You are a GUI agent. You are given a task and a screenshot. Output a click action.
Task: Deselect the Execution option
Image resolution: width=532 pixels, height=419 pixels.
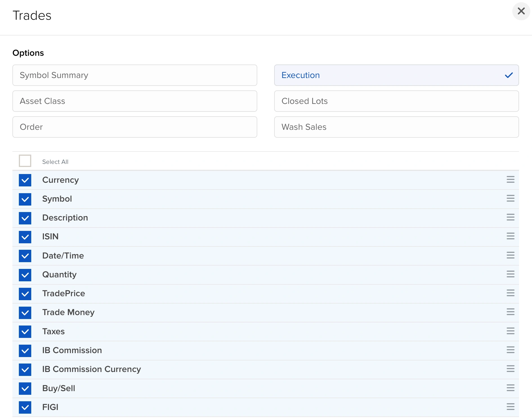(396, 75)
